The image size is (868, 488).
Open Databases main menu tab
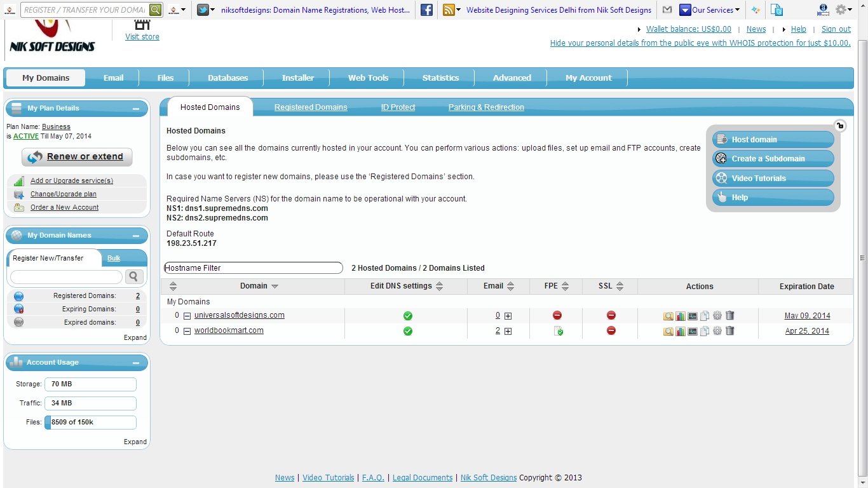[x=228, y=78]
